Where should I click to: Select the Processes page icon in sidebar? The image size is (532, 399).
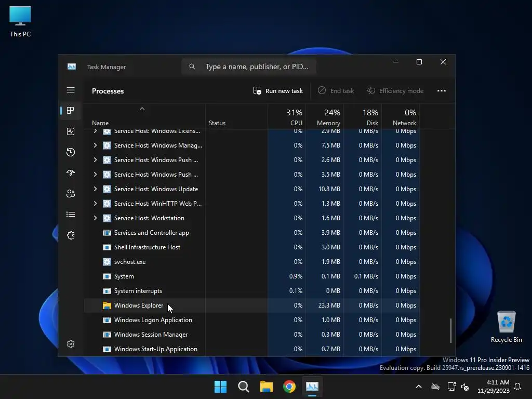[71, 110]
